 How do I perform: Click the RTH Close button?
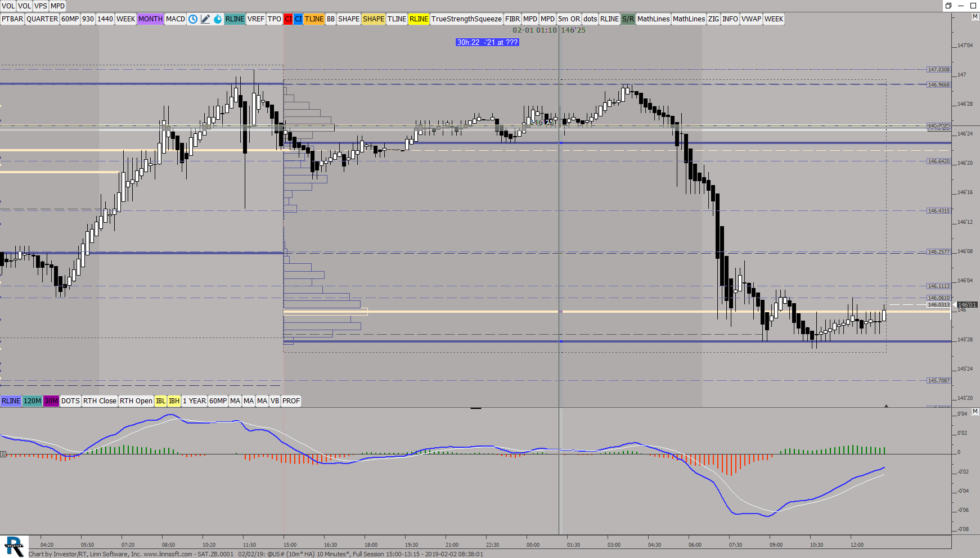[x=100, y=401]
